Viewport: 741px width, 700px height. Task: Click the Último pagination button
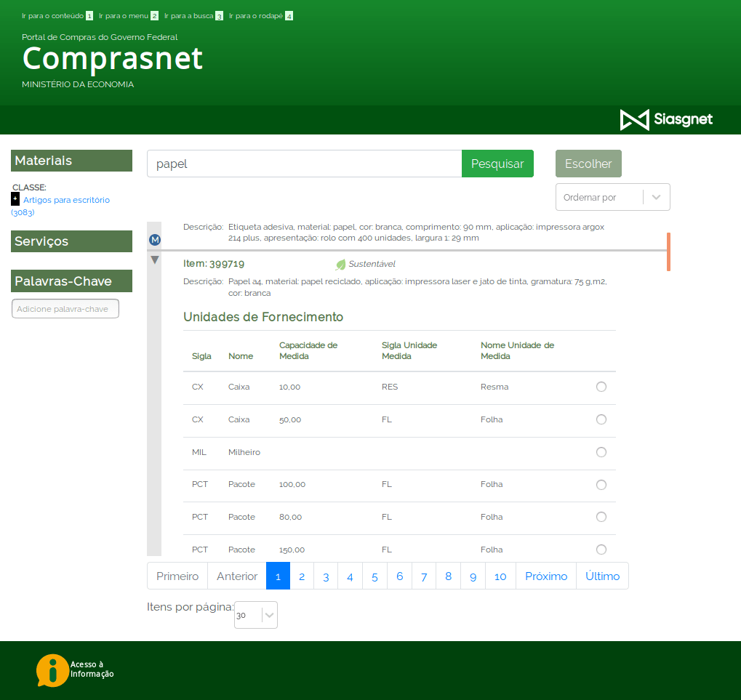tap(603, 576)
